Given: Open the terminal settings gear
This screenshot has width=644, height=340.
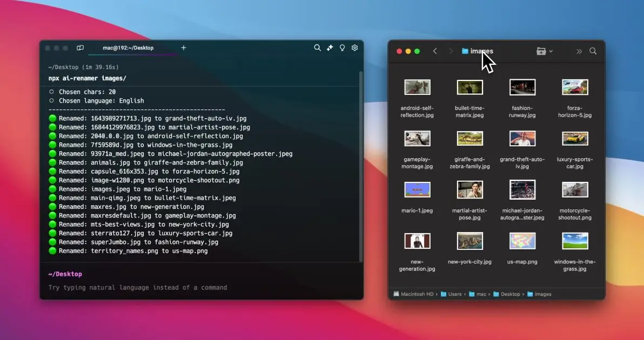Looking at the screenshot, I should pos(355,47).
